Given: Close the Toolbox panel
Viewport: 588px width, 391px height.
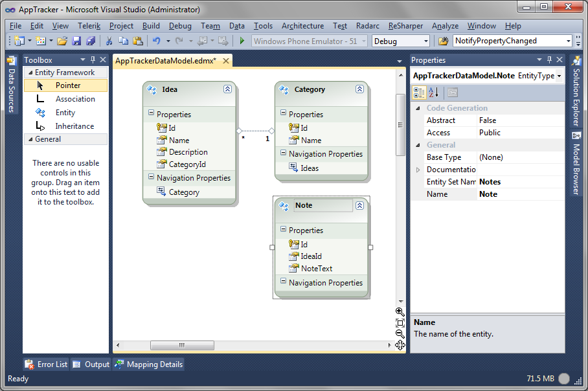Looking at the screenshot, I should [x=103, y=60].
